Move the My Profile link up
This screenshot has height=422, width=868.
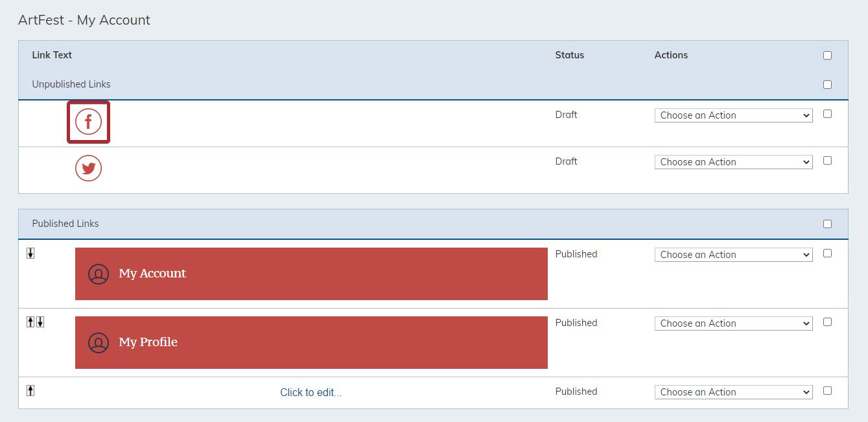30,322
